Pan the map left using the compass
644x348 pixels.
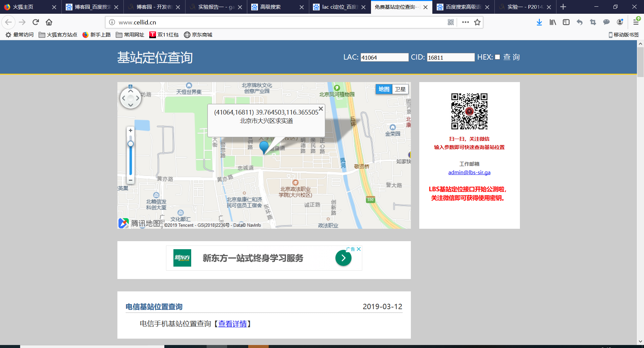click(124, 98)
